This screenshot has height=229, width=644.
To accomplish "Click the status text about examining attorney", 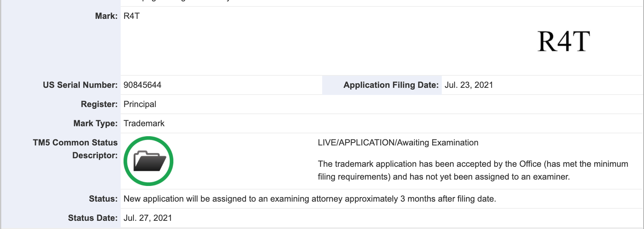I will click(310, 199).
